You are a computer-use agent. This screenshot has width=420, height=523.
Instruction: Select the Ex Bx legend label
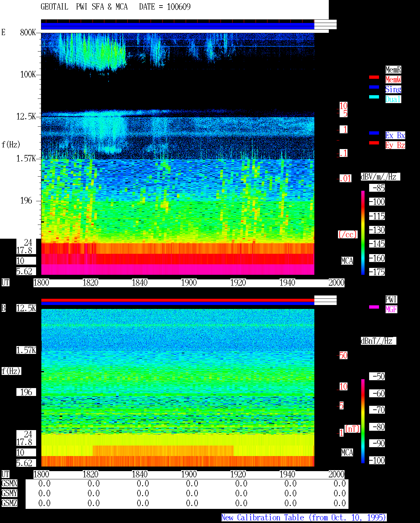pyautogui.click(x=395, y=135)
